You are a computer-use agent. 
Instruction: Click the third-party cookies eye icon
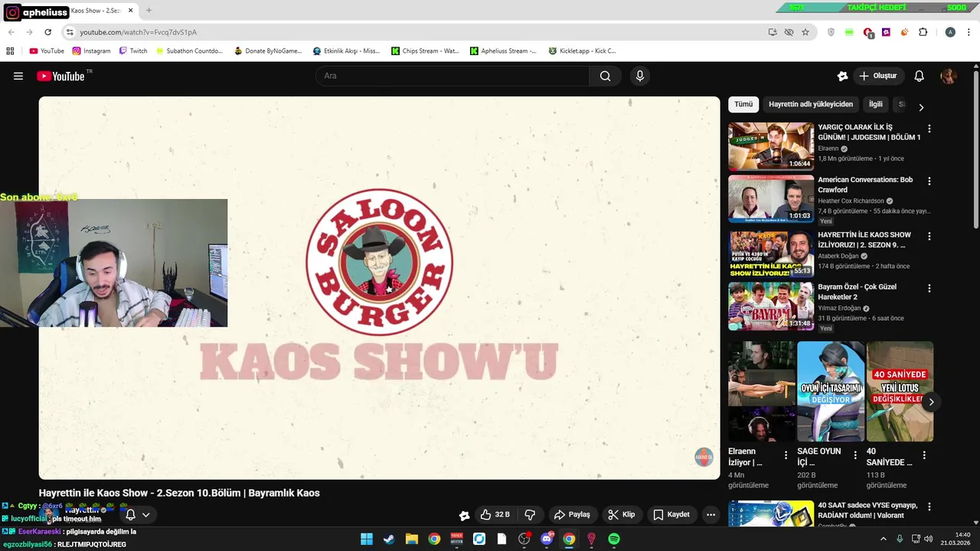click(x=789, y=32)
